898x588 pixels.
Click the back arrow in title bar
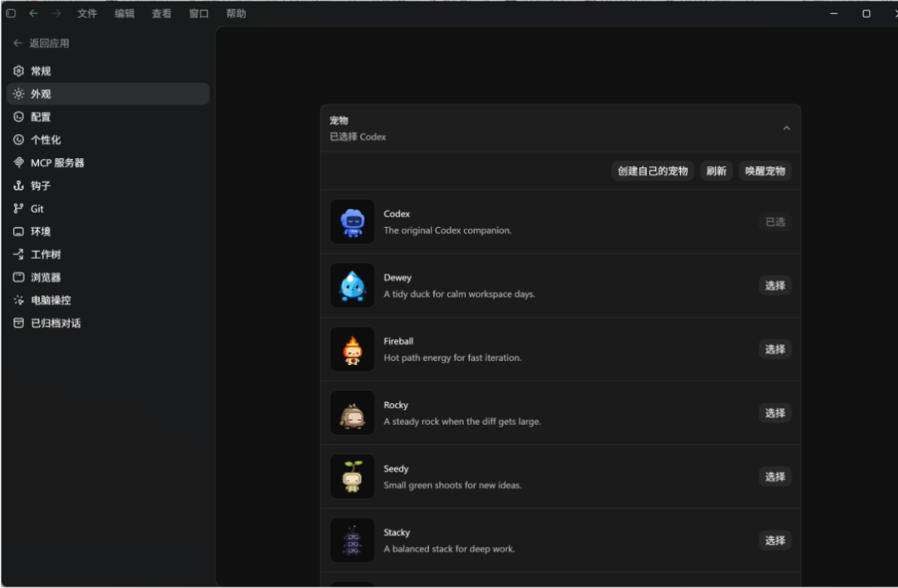pos(34,13)
